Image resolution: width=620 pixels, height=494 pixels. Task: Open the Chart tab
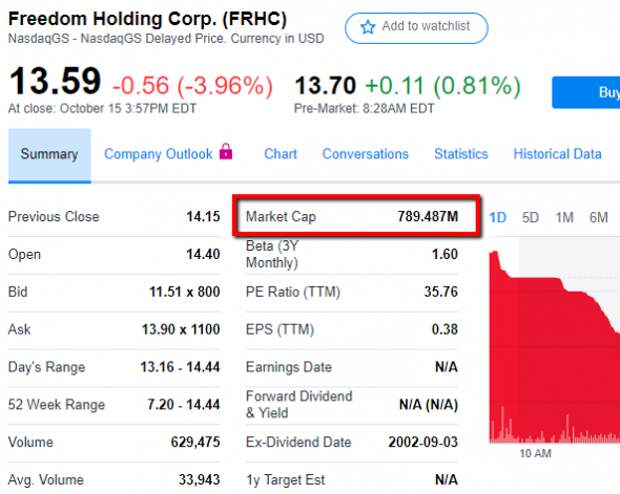click(280, 154)
